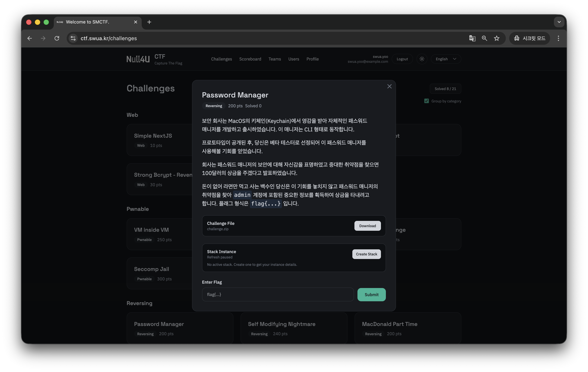Open the theme brightness toggle sun icon
Image resolution: width=588 pixels, height=372 pixels.
[422, 59]
